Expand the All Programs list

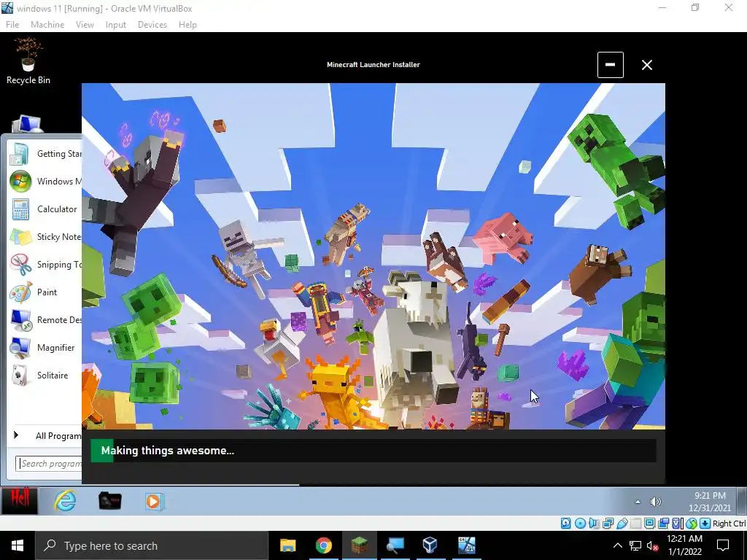(x=47, y=436)
